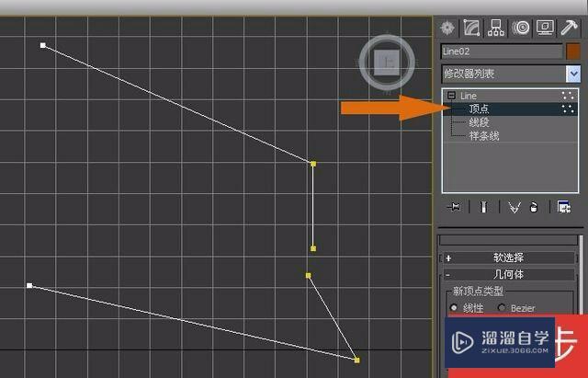Switch to the Modify panel tab

471,28
